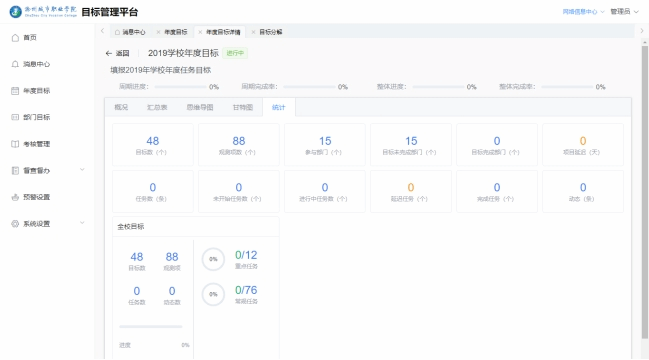Click the 督查督办 sidebar icon
The width and height of the screenshot is (649, 360).
pos(15,170)
